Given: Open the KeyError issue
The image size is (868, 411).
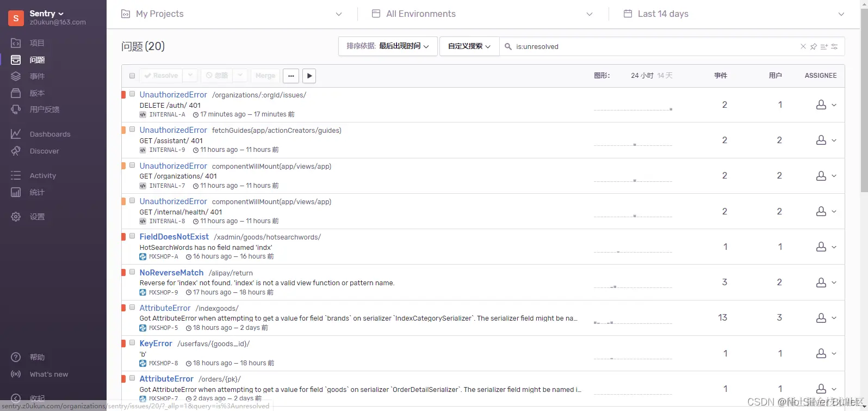Looking at the screenshot, I should pyautogui.click(x=156, y=343).
